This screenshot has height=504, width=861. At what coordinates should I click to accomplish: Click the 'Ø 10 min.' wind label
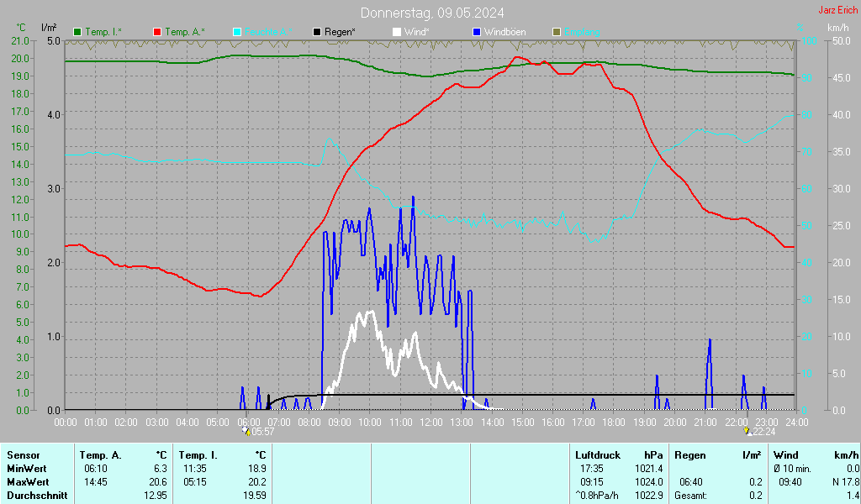792,469
